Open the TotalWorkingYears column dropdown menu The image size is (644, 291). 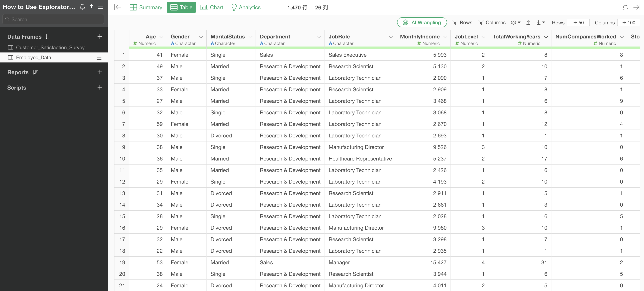click(x=546, y=37)
